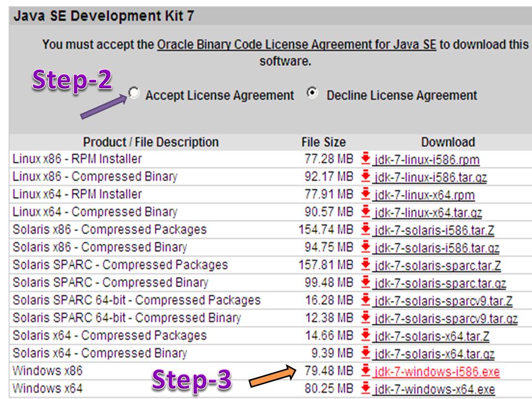This screenshot has height=399, width=532.
Task: Download jdk-7-solaris-sparc.tar.gz file link
Action: pos(439,283)
